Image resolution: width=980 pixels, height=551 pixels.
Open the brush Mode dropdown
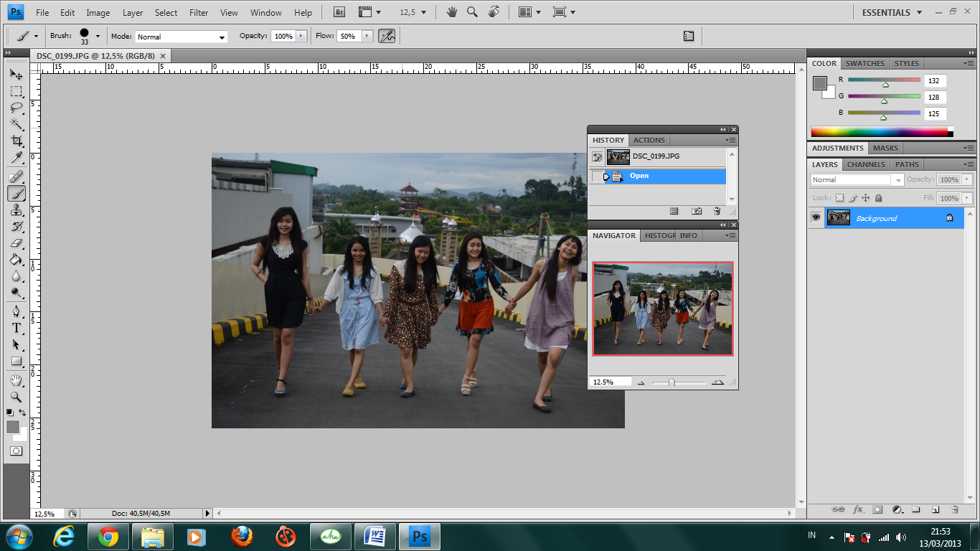tap(181, 37)
